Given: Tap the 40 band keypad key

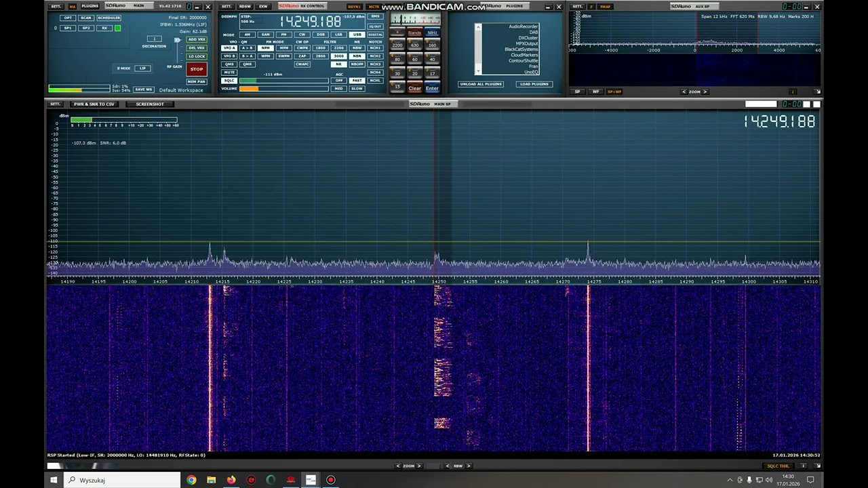Looking at the screenshot, I should [x=432, y=60].
